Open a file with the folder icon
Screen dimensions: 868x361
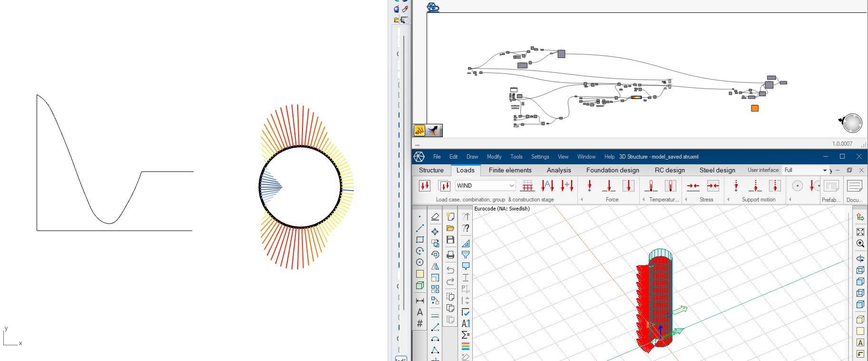(x=450, y=229)
